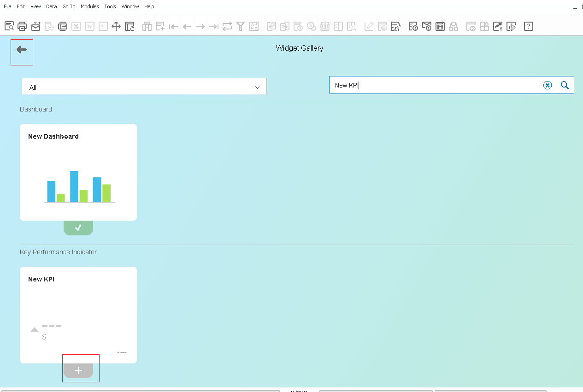Jump to the last record arrow icon
This screenshot has width=583, height=392.
click(213, 26)
